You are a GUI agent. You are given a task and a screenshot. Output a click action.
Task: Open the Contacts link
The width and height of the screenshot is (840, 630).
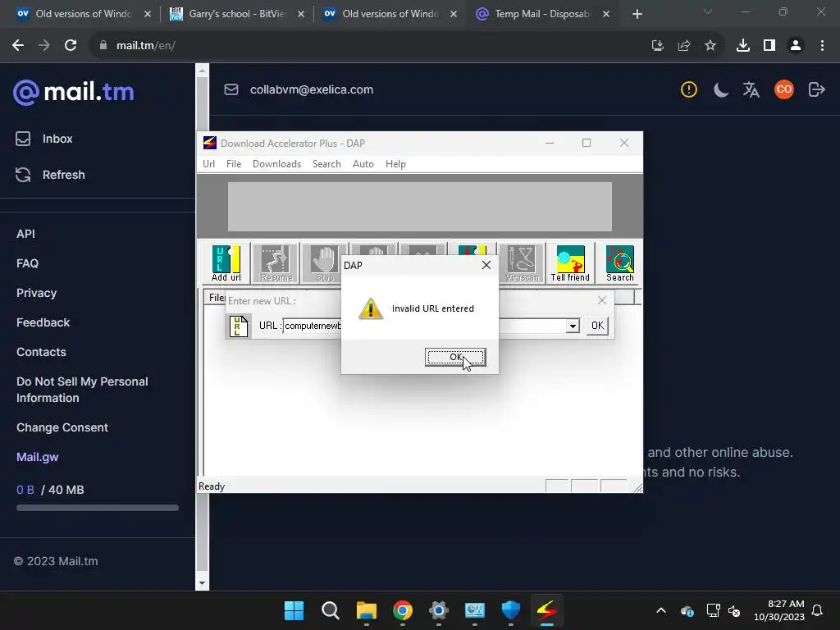click(41, 352)
